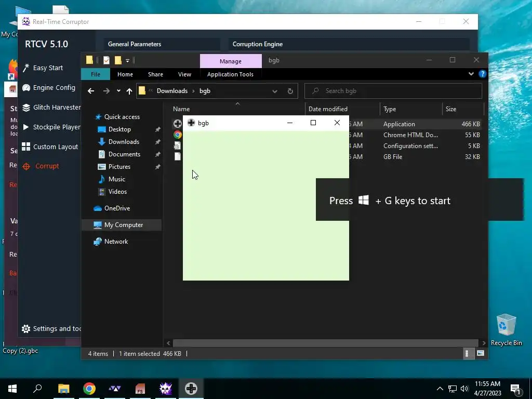Open Custom Layout in RTCV sidebar
Screen dimensions: 532x399
[50, 147]
